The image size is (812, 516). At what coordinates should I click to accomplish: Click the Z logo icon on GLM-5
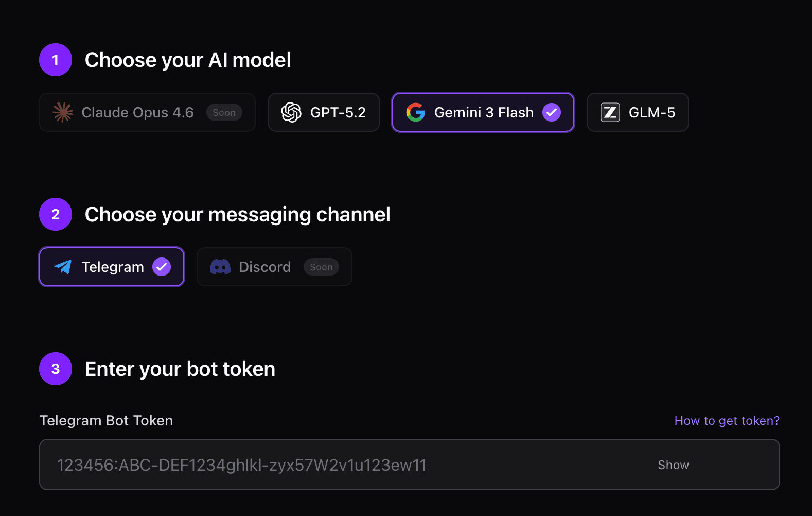point(610,112)
